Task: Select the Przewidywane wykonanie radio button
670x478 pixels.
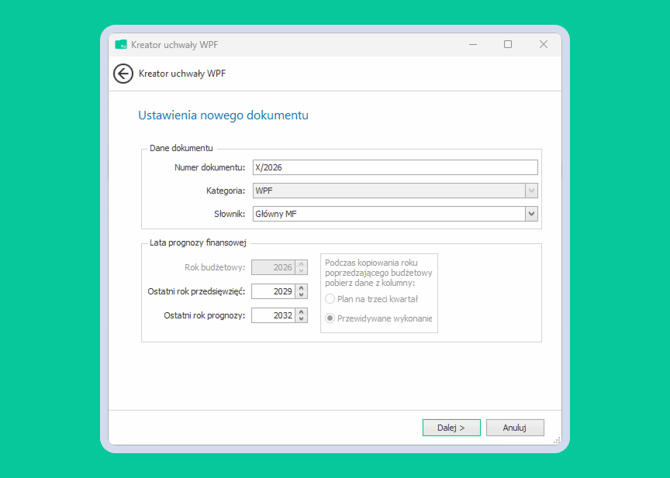Action: pyautogui.click(x=331, y=319)
